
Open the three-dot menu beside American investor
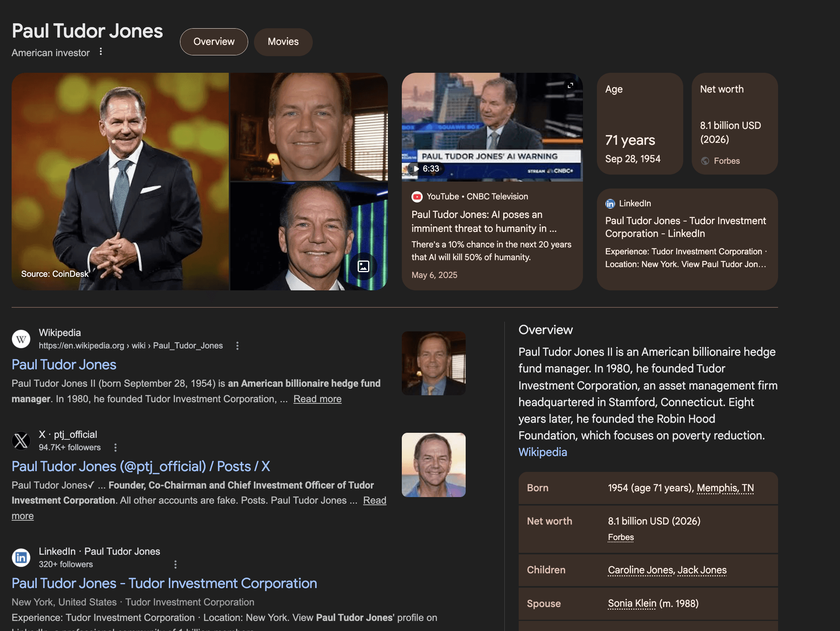coord(101,51)
